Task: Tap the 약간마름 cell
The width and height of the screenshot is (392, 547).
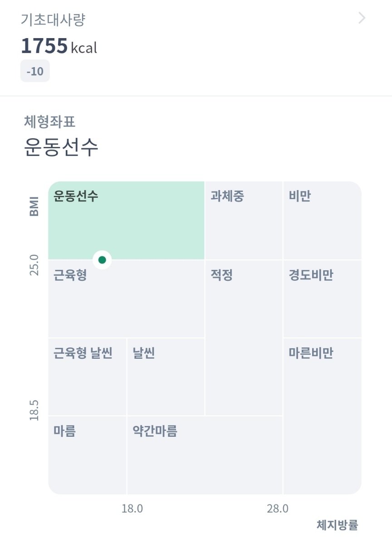Action: tap(205, 455)
